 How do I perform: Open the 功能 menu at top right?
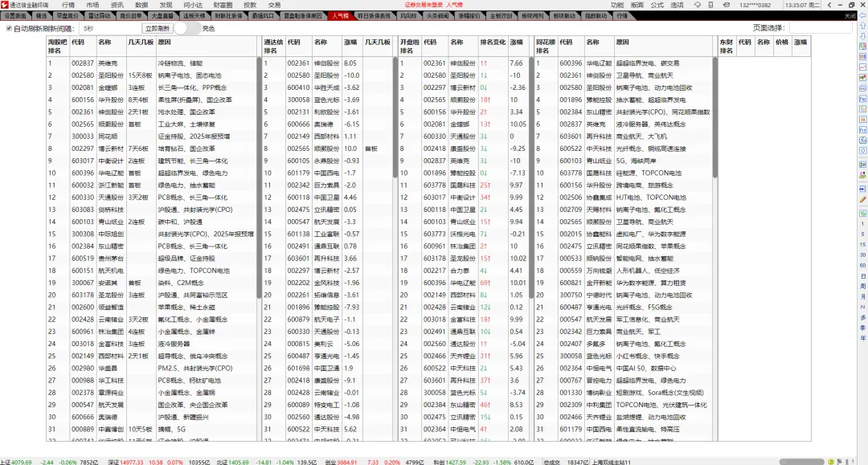point(617,5)
